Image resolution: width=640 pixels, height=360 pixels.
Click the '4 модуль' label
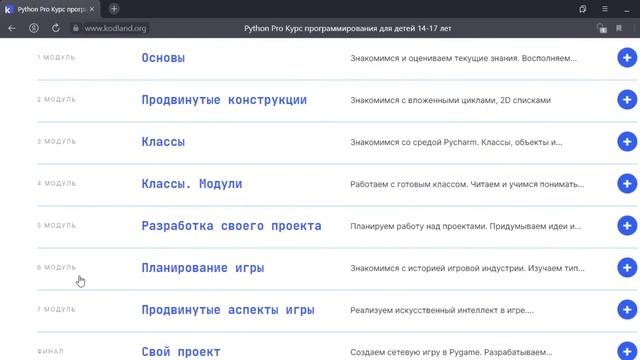point(57,184)
